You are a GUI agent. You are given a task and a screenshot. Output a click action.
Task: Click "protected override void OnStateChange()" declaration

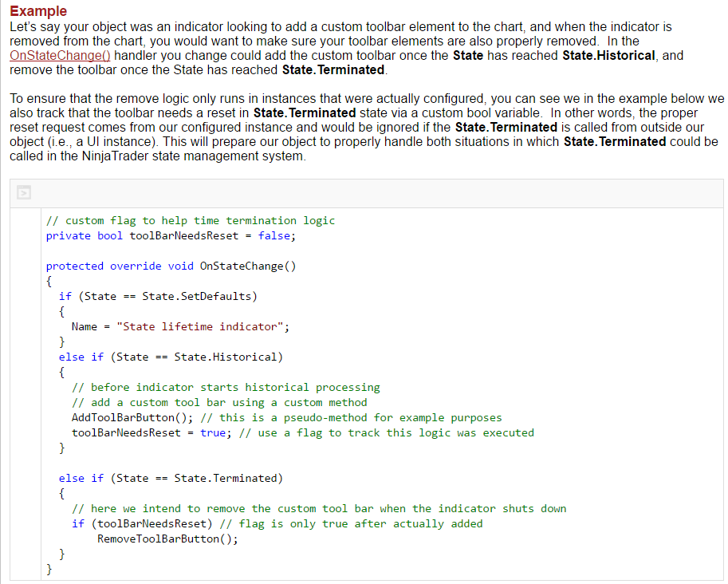click(x=171, y=266)
